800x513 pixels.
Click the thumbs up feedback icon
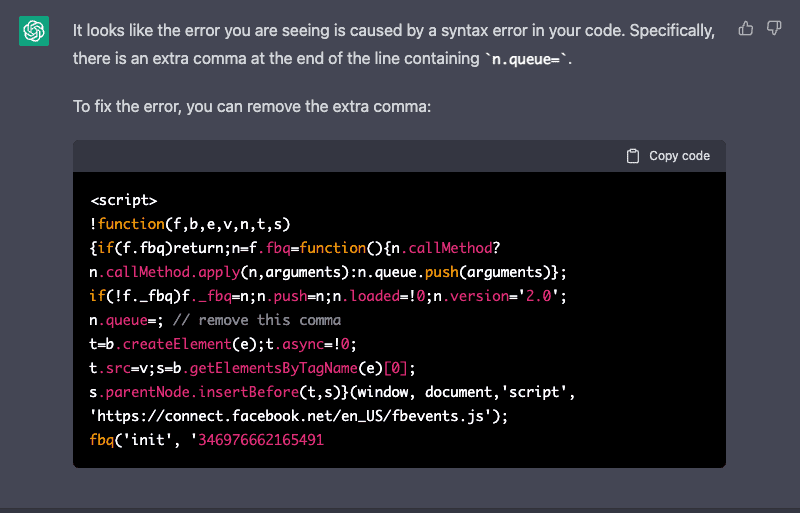(x=745, y=29)
